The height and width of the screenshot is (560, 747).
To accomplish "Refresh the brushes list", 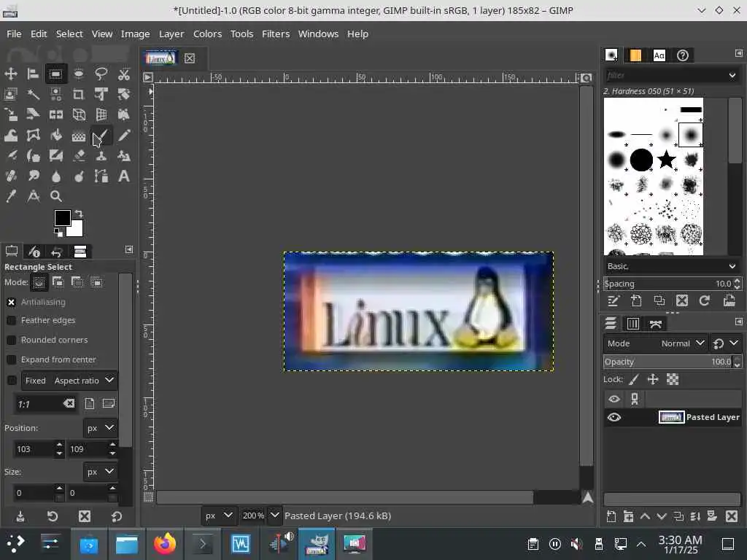I will (705, 300).
